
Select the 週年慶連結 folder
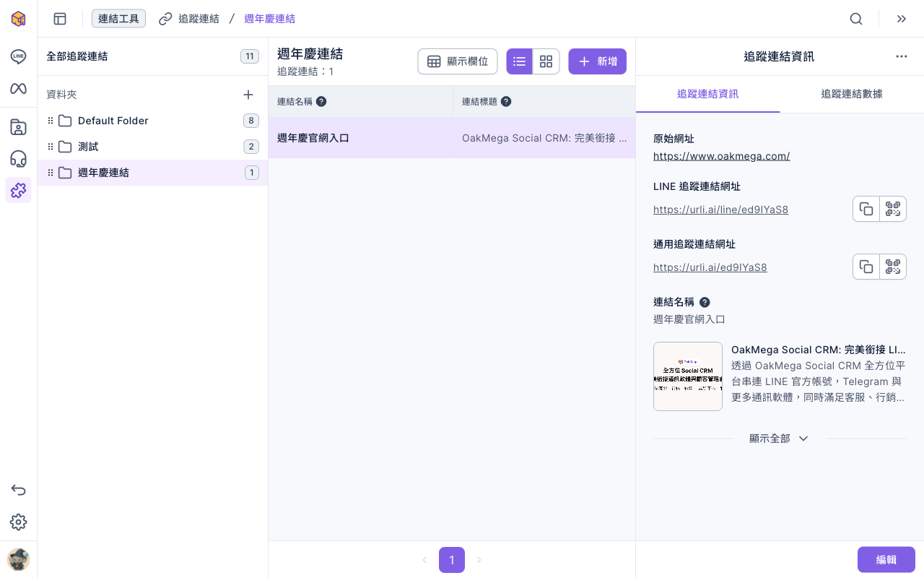click(x=152, y=173)
